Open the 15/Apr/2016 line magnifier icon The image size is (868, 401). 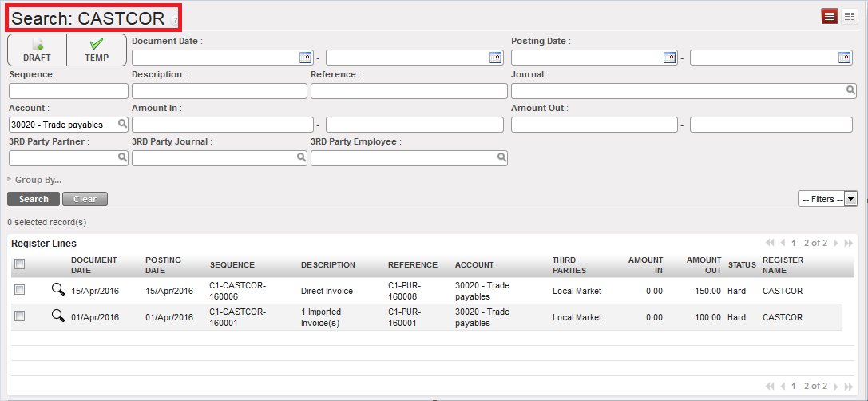[x=57, y=291]
